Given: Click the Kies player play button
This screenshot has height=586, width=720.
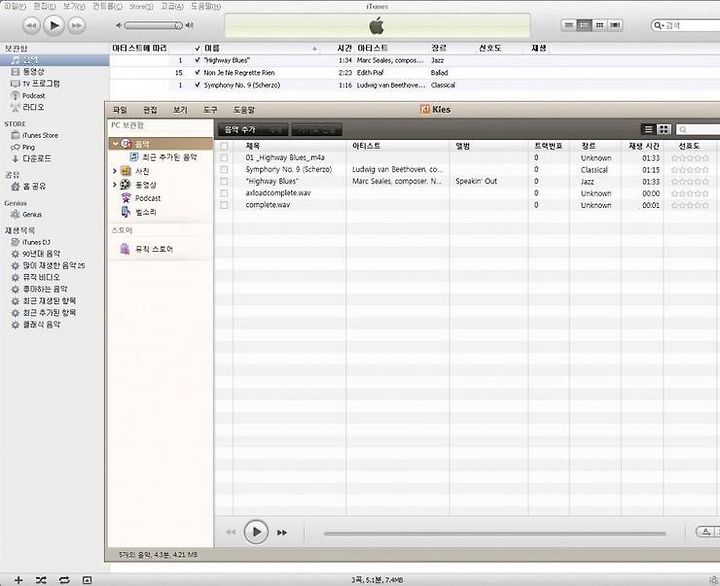Looking at the screenshot, I should point(256,532).
